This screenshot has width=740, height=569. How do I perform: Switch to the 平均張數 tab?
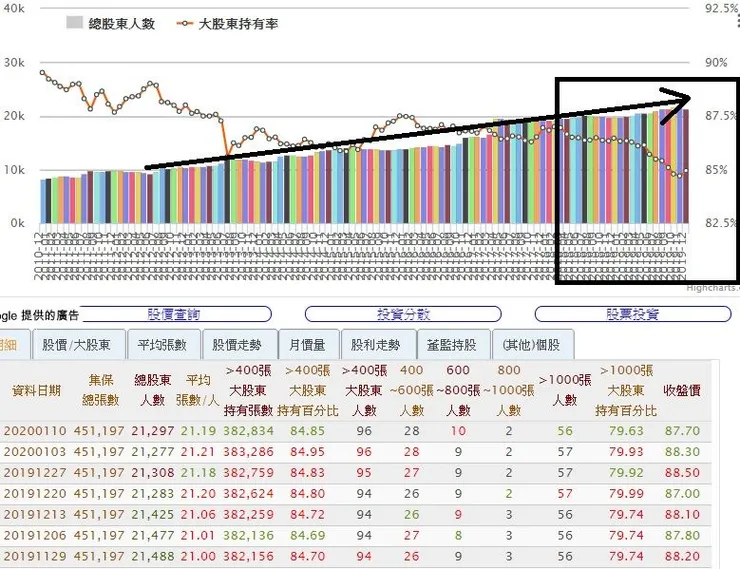[x=164, y=345]
